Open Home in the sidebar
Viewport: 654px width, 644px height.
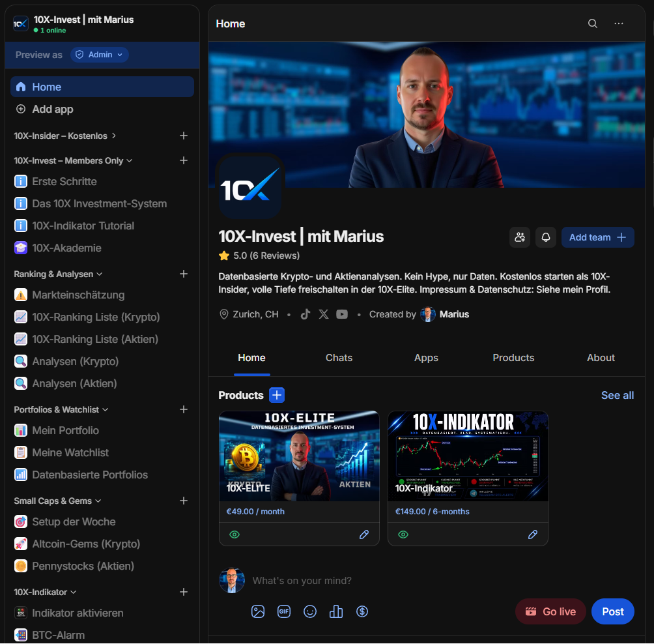tap(102, 87)
